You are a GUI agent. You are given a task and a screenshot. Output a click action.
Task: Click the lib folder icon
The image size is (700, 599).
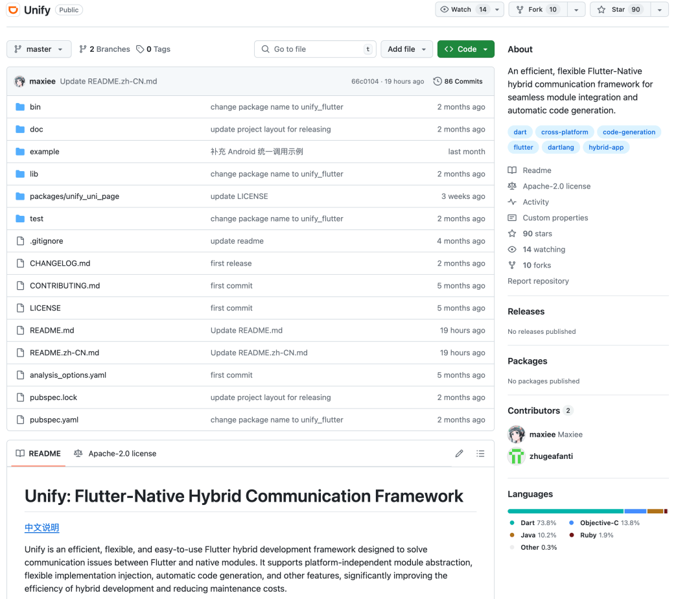click(x=20, y=174)
